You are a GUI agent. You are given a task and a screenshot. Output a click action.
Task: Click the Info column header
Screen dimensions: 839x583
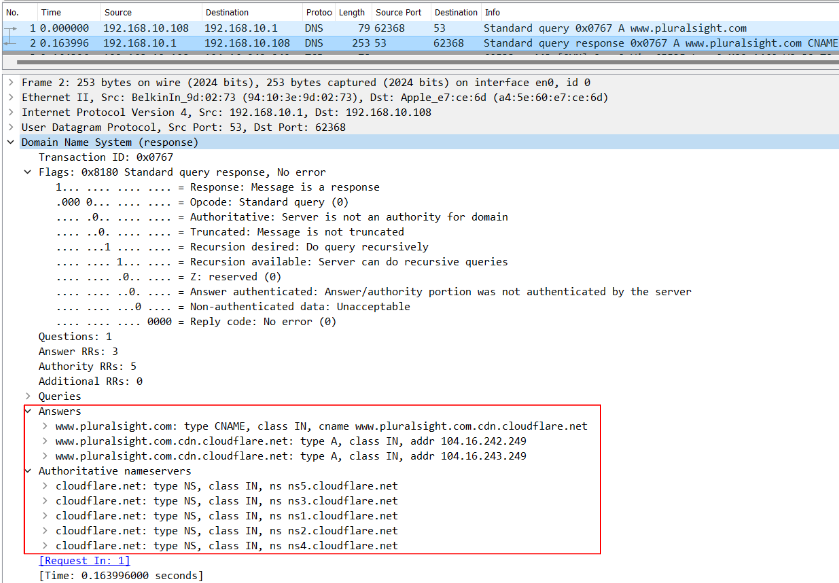click(660, 12)
